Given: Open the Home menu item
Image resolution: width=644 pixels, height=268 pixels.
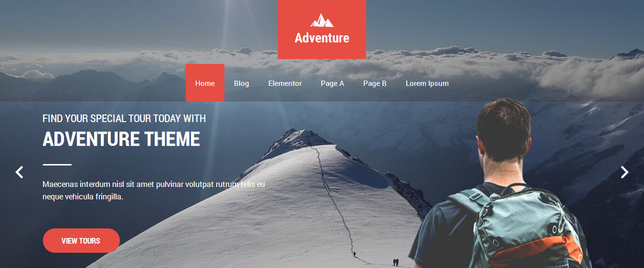Looking at the screenshot, I should tap(205, 83).
